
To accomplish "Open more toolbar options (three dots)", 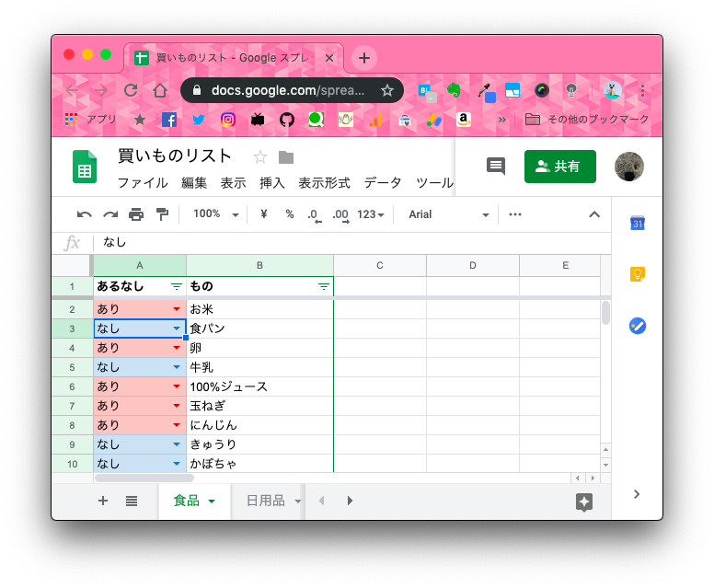I will [x=515, y=214].
